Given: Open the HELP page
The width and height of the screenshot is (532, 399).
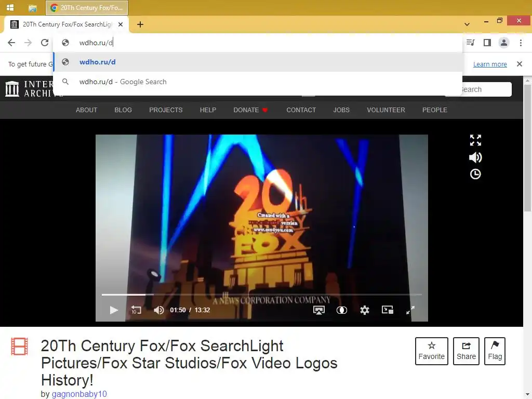Looking at the screenshot, I should [208, 110].
